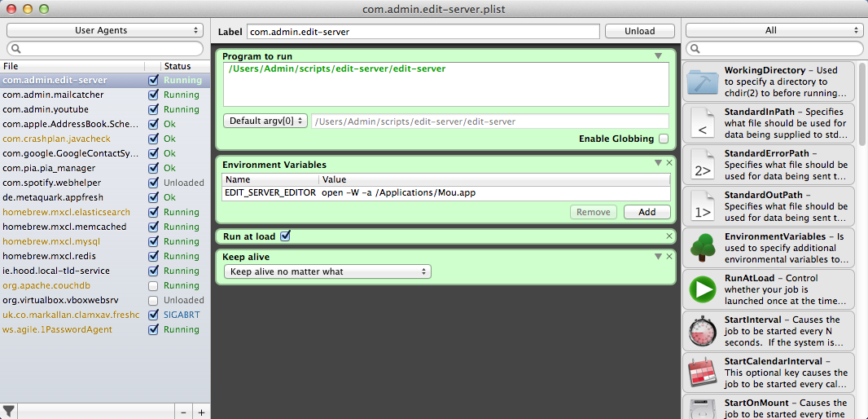
Task: Click the EDIT_SERVER_EDITOR variable name cell
Action: 270,193
